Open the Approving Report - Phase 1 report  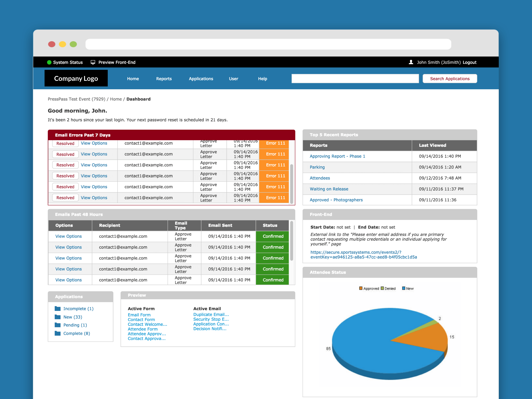click(337, 156)
